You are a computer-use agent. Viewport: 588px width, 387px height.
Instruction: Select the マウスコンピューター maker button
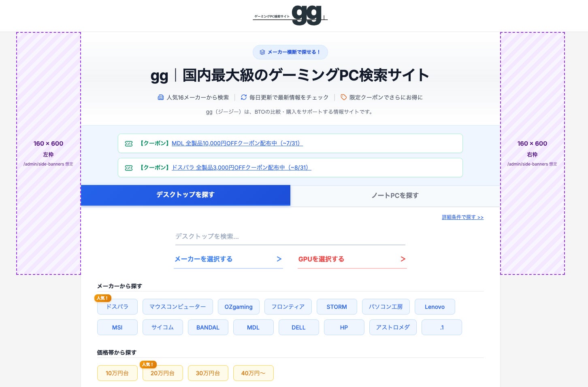tap(178, 307)
